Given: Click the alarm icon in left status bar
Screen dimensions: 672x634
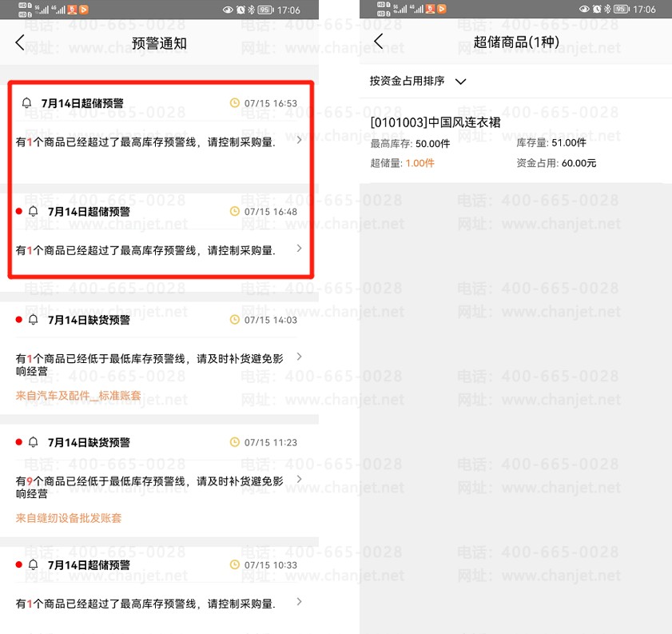Looking at the screenshot, I should click(241, 10).
